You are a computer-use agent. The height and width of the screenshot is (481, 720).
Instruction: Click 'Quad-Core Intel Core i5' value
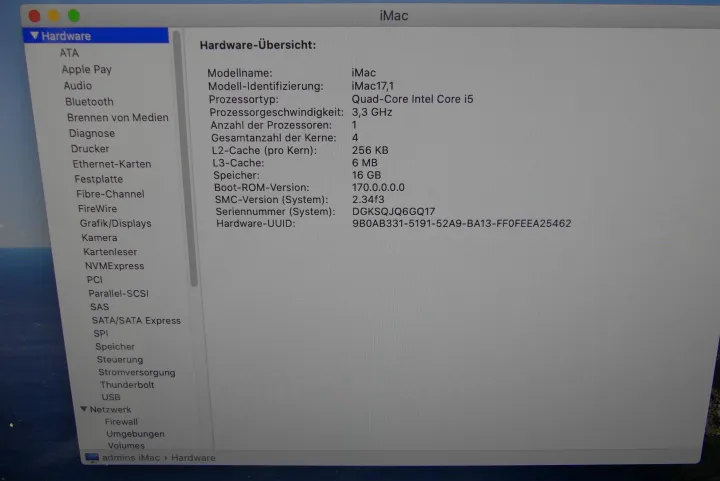click(x=412, y=99)
